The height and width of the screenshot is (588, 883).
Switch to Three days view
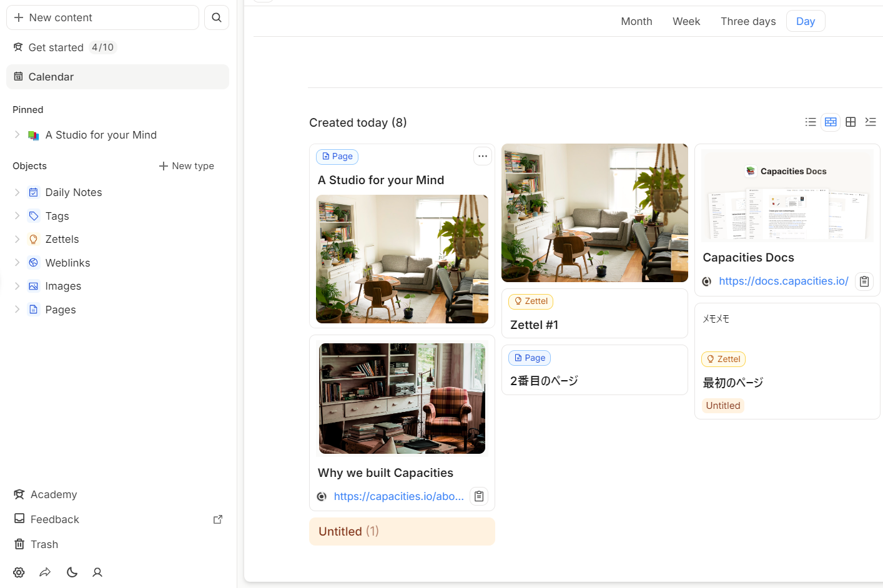[747, 21]
